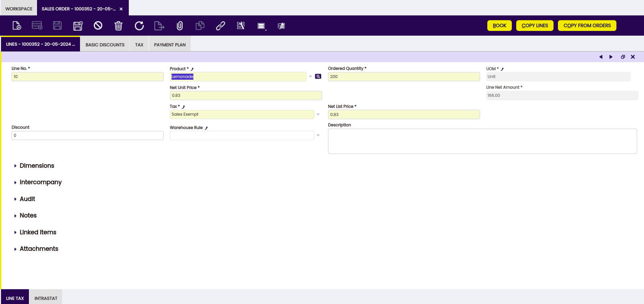Follow the Product field link arrow
The height and width of the screenshot is (304, 644).
click(x=192, y=69)
